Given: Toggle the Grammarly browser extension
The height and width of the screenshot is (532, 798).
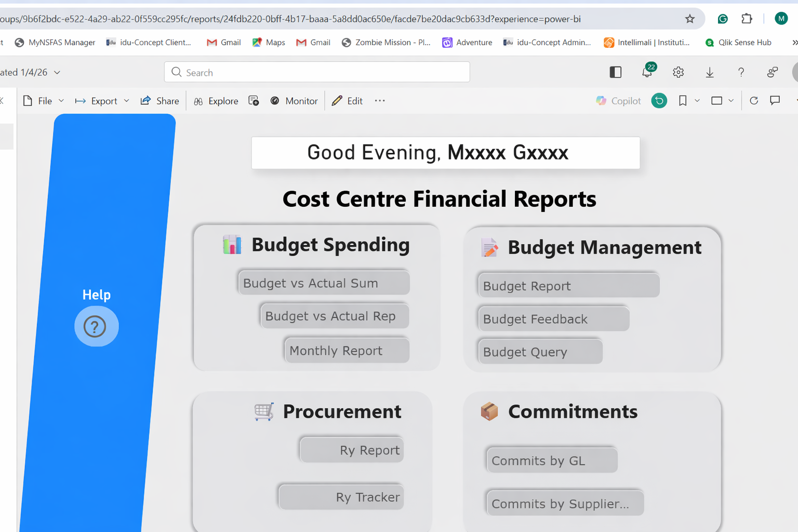Looking at the screenshot, I should pyautogui.click(x=723, y=19).
